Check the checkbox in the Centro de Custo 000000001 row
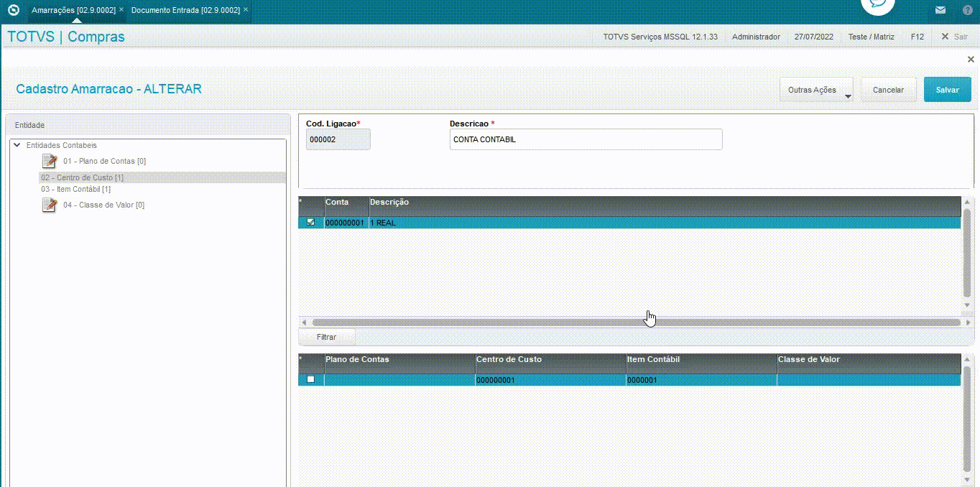Viewport: 980px width, 487px height. pos(311,379)
